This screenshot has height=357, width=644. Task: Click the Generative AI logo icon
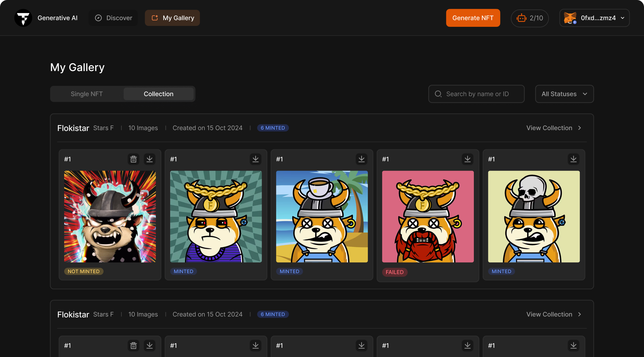[23, 18]
